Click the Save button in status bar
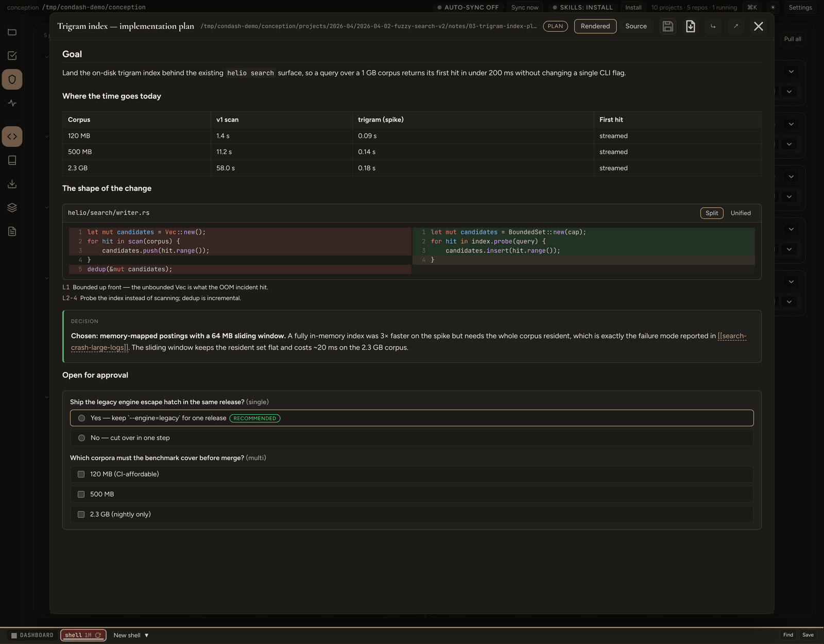The image size is (824, 644). pyautogui.click(x=808, y=635)
